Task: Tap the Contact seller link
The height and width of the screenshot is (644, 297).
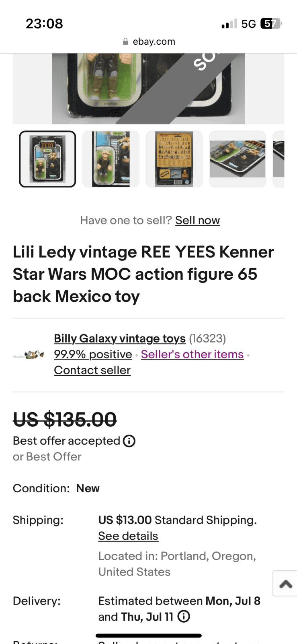Action: pos(92,370)
